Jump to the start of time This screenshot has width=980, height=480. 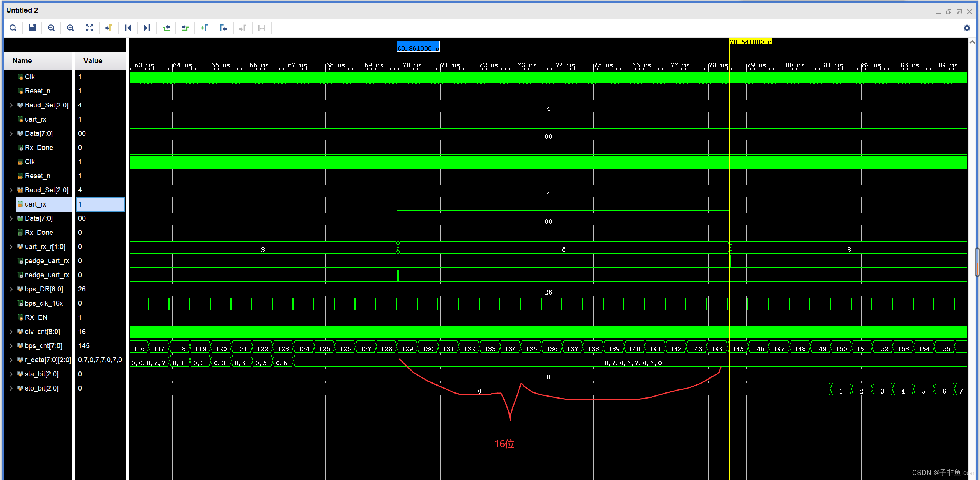click(128, 28)
